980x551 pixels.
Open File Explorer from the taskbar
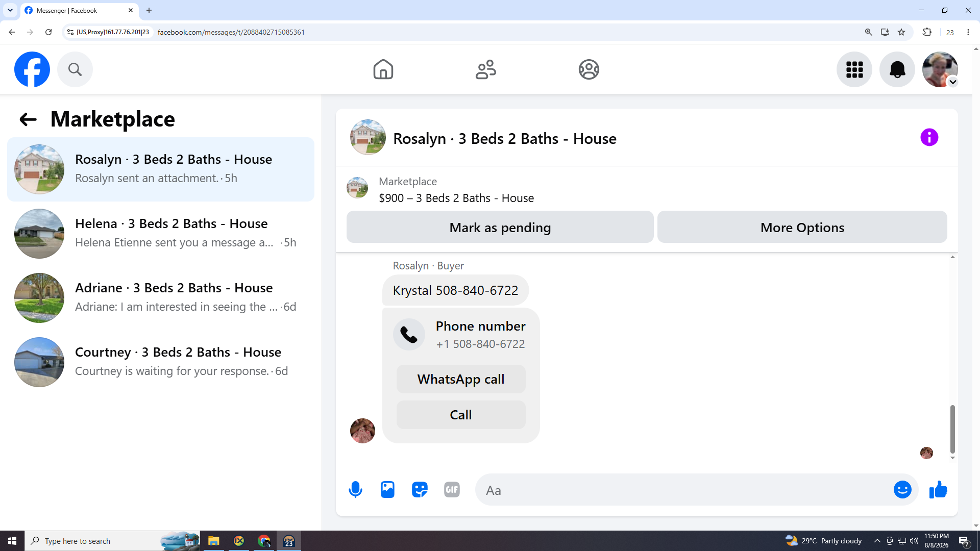click(213, 541)
